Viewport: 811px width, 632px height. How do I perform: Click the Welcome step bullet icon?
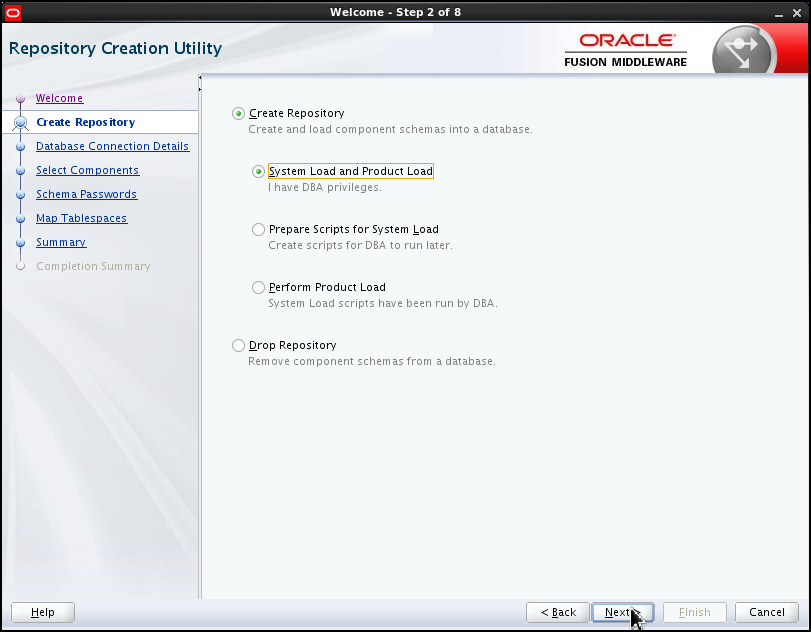(21, 98)
